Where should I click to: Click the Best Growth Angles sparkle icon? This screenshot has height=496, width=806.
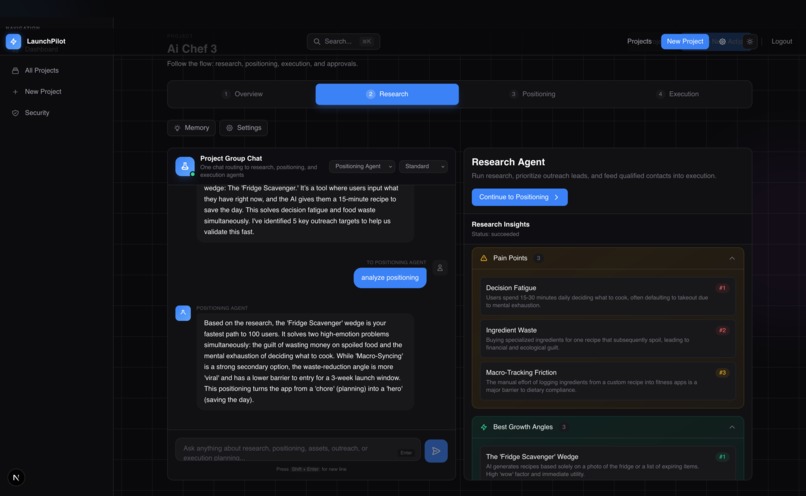click(484, 427)
